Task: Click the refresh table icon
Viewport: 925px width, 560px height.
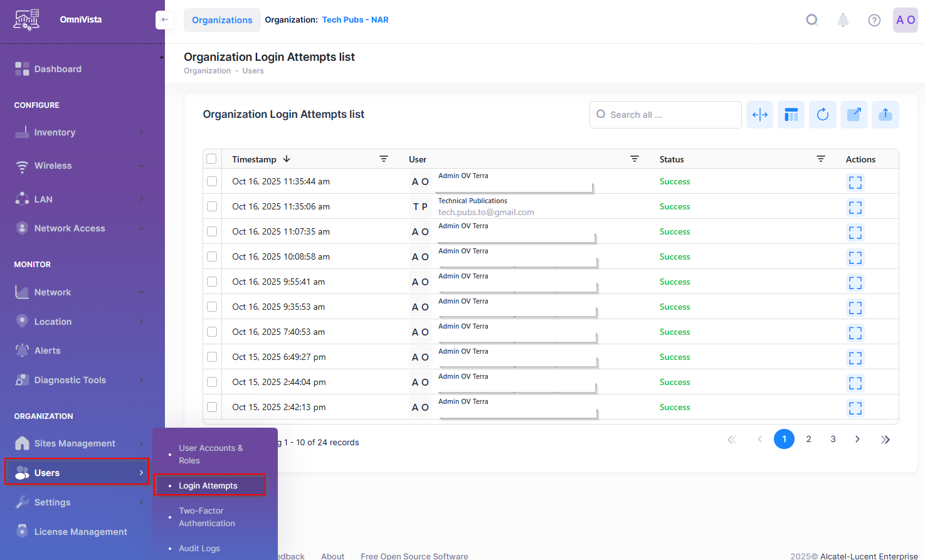Action: (822, 115)
